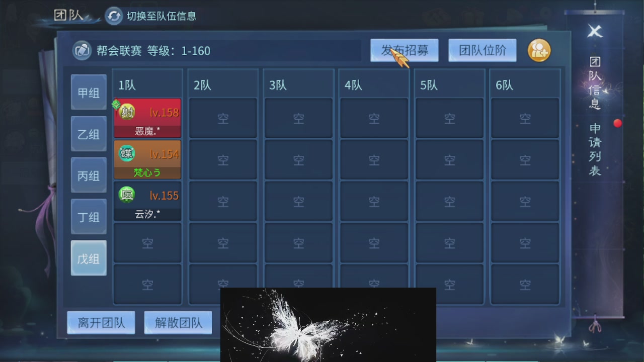The height and width of the screenshot is (362, 644).
Task: Click the 团队位阶 button
Action: tap(482, 50)
